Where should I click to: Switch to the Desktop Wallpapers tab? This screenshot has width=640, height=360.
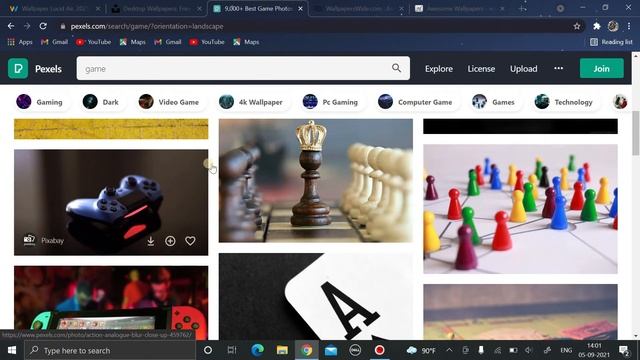pos(157,8)
